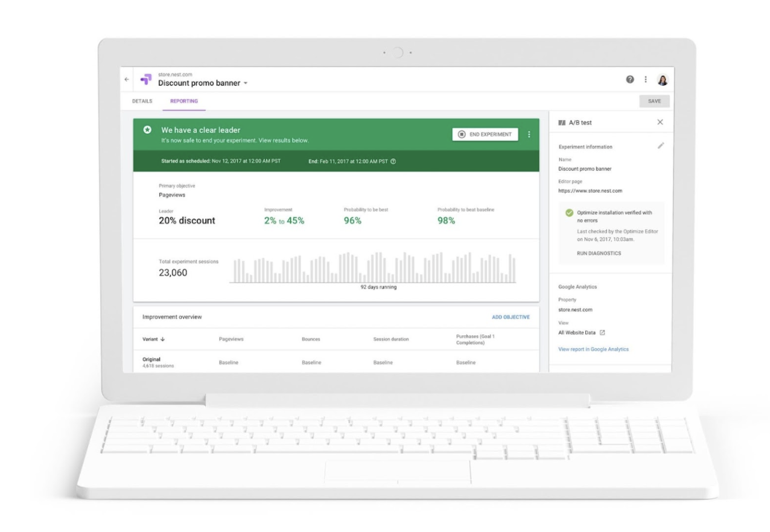Open the user account avatar

(x=663, y=80)
